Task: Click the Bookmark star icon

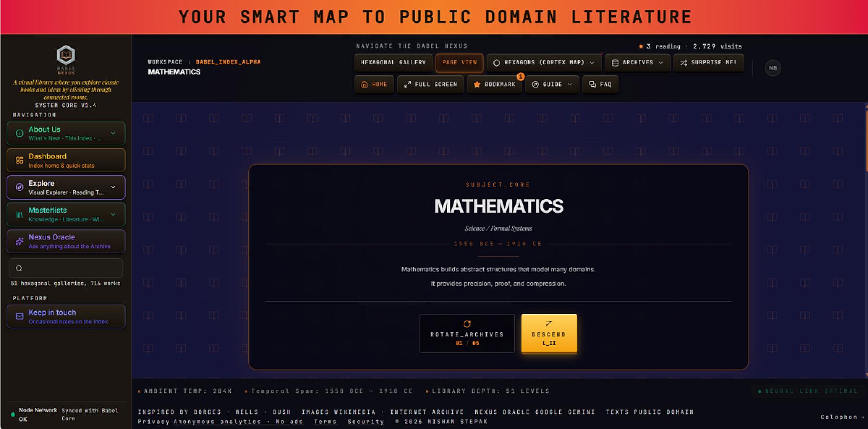Action: [477, 84]
